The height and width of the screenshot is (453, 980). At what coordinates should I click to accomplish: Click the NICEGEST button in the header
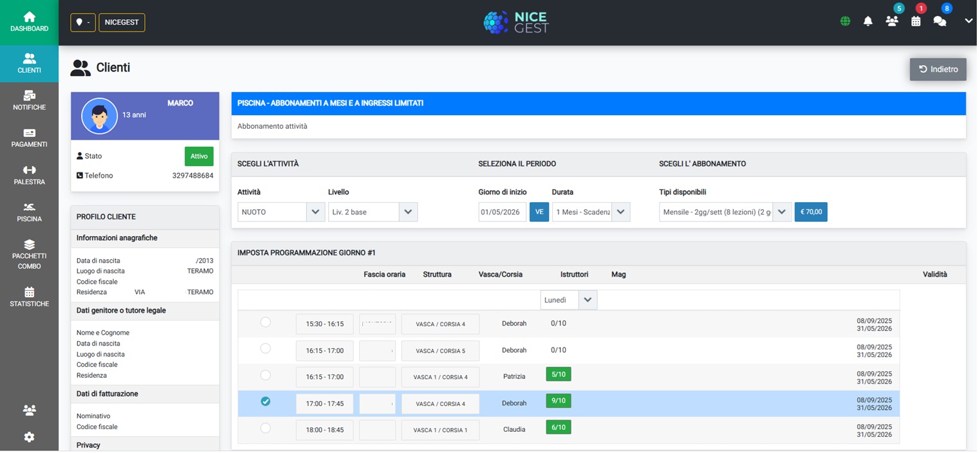point(122,23)
